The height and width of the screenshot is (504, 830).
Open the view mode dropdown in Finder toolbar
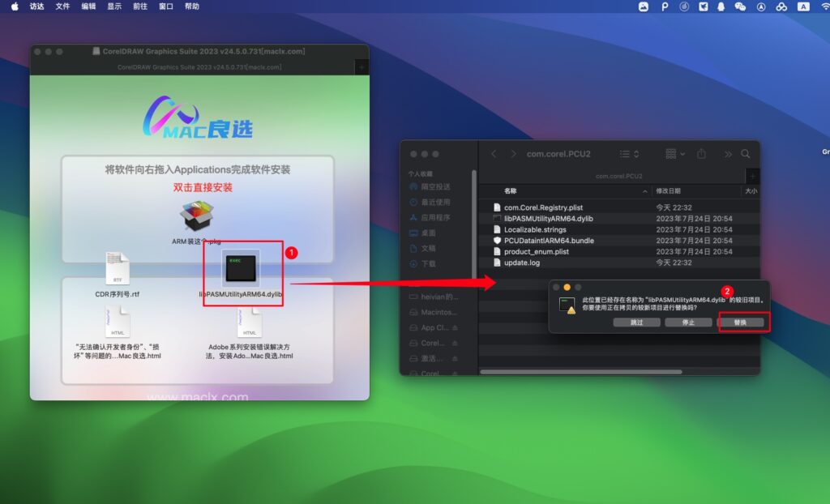coord(676,154)
